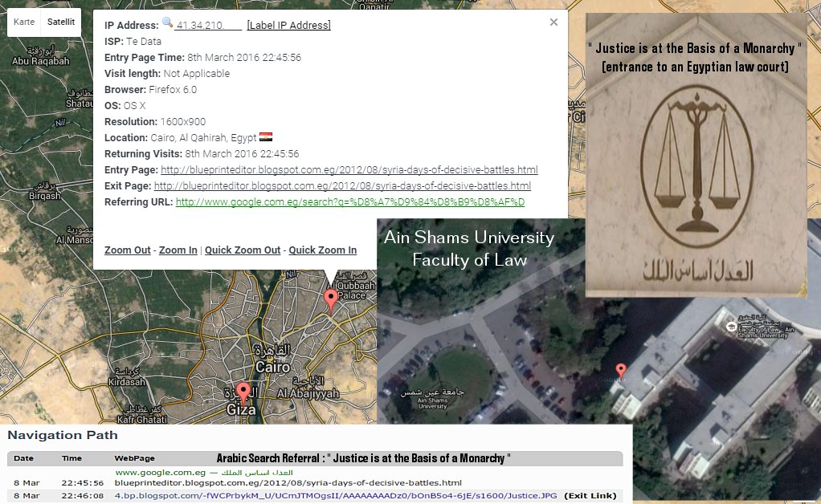Click the Date column header

23,458
